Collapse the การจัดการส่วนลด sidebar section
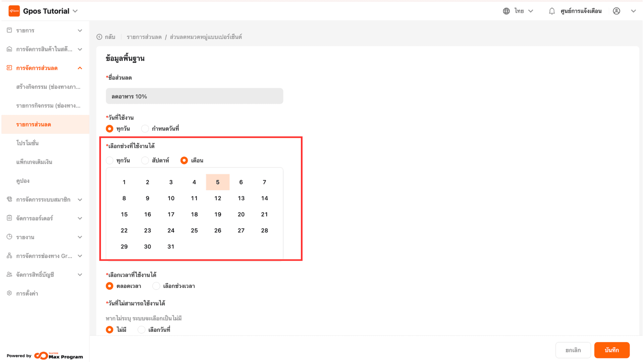This screenshot has height=362, width=644. pyautogui.click(x=80, y=68)
